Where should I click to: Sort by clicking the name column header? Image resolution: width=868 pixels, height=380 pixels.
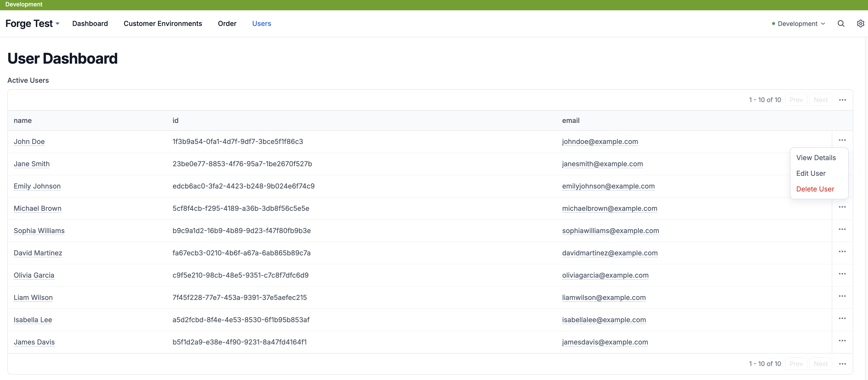(23, 120)
